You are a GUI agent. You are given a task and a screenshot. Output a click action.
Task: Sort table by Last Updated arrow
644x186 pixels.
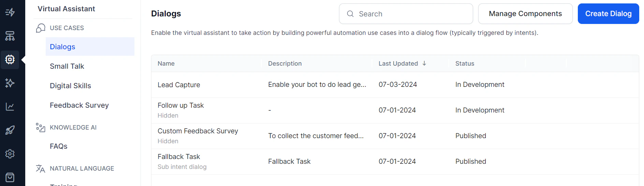[x=424, y=63]
